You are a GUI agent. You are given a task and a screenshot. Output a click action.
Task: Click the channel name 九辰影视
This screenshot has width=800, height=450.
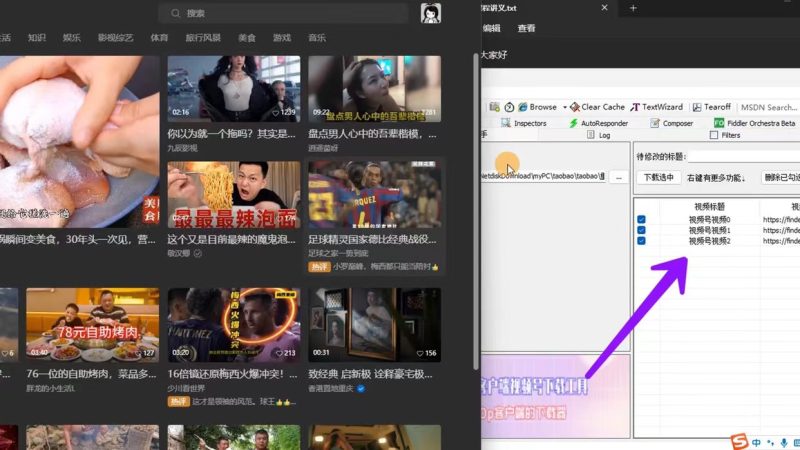click(x=182, y=148)
